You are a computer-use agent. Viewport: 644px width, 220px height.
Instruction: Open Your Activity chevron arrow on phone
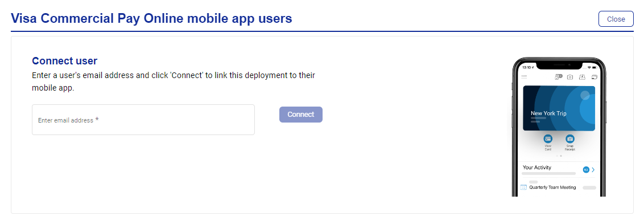pyautogui.click(x=593, y=169)
